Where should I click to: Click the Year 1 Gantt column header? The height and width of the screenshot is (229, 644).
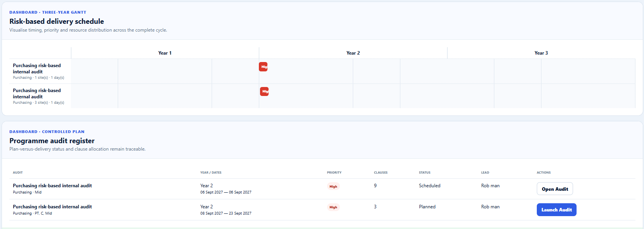165,53
